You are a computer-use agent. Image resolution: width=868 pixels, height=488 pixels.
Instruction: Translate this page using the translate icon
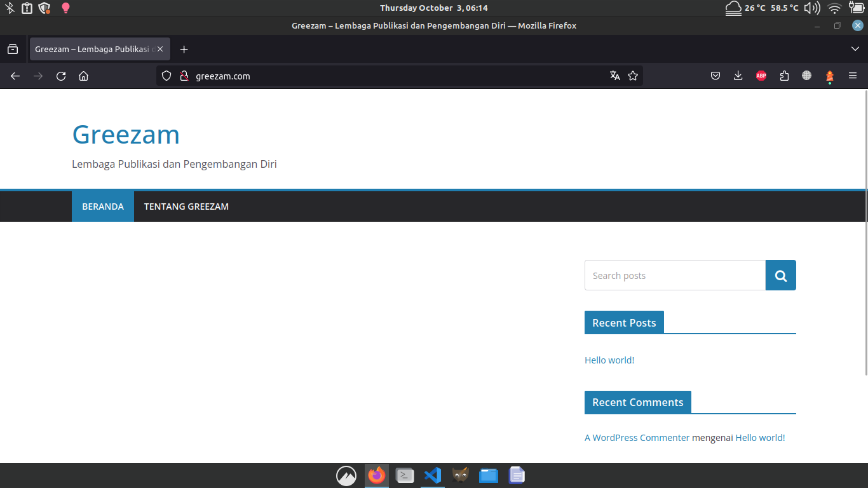point(614,76)
